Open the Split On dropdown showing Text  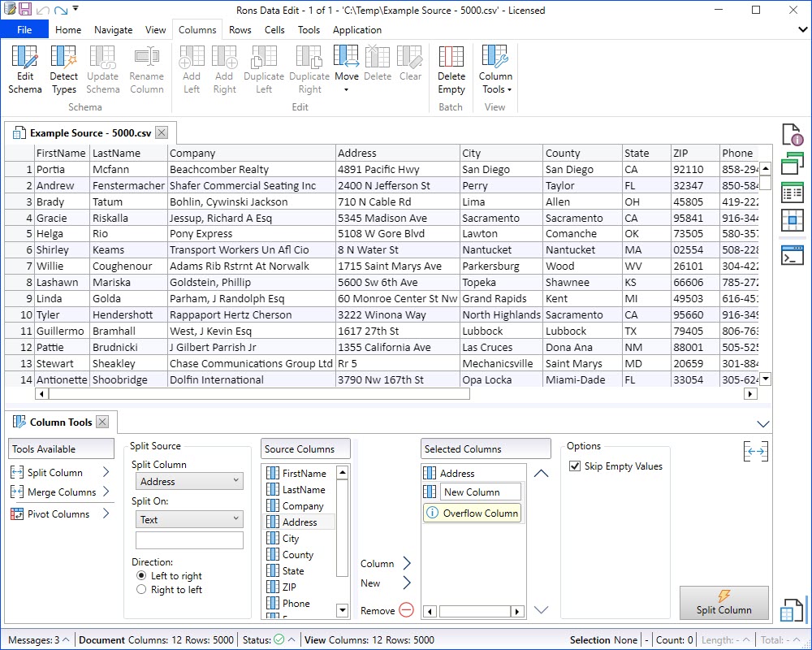[188, 519]
